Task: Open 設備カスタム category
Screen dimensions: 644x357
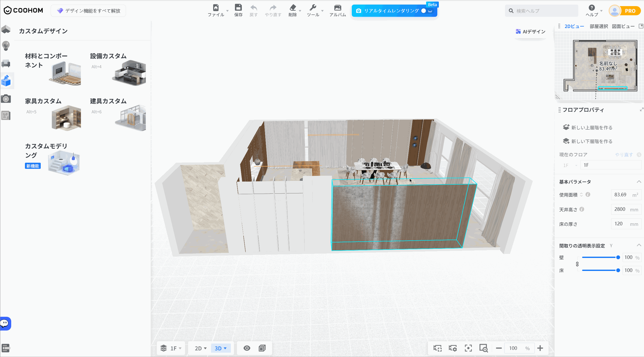Action: [x=118, y=69]
